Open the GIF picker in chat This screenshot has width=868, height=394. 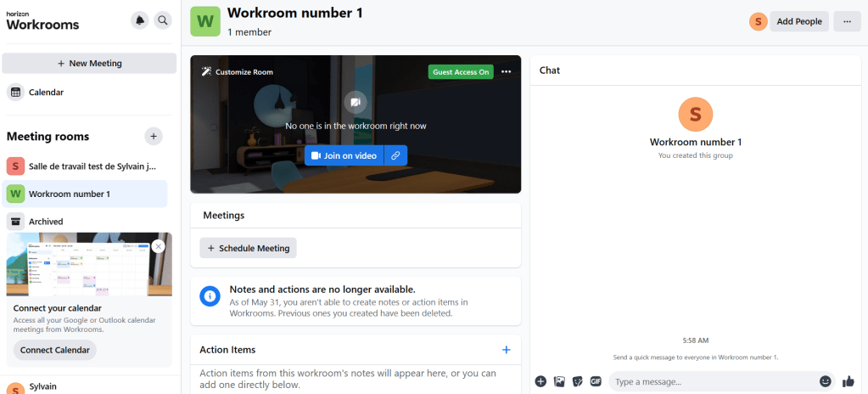[596, 382]
